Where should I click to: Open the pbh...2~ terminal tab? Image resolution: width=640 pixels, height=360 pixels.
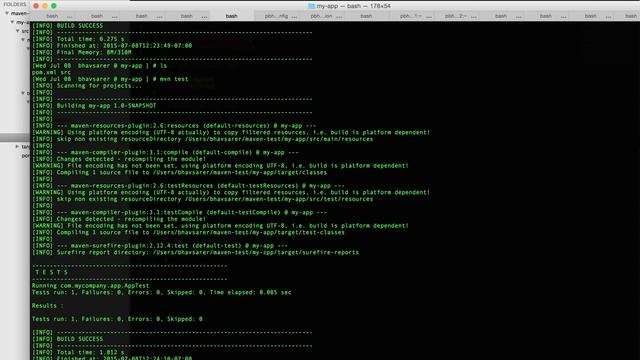coord(456,16)
